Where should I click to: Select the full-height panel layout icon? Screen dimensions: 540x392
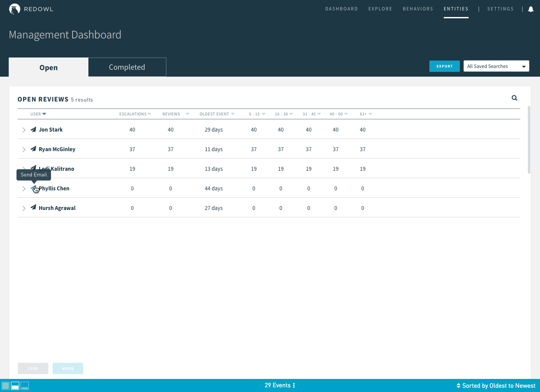pyautogui.click(x=5, y=385)
